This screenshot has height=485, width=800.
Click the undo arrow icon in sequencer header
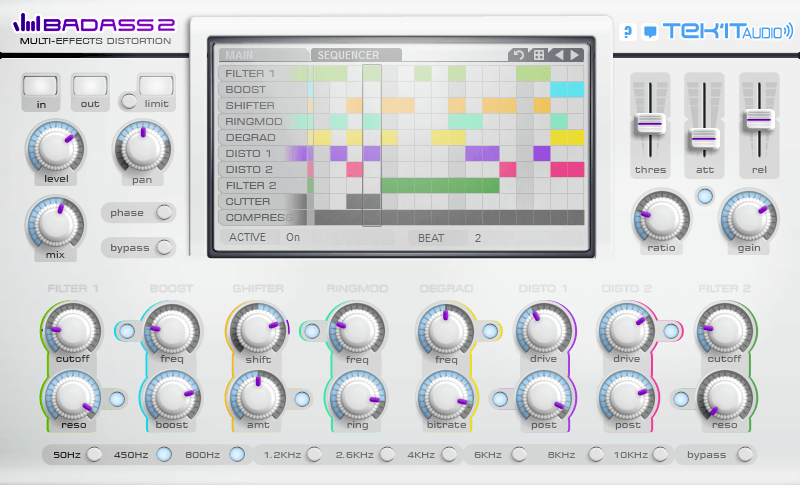coord(518,55)
